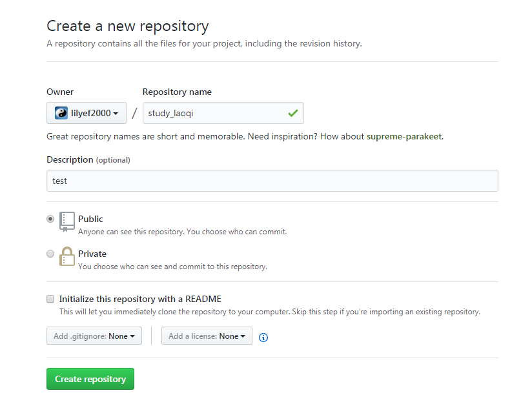Click the Owner dropdown caret arrow
This screenshot has width=532, height=415.
[116, 114]
